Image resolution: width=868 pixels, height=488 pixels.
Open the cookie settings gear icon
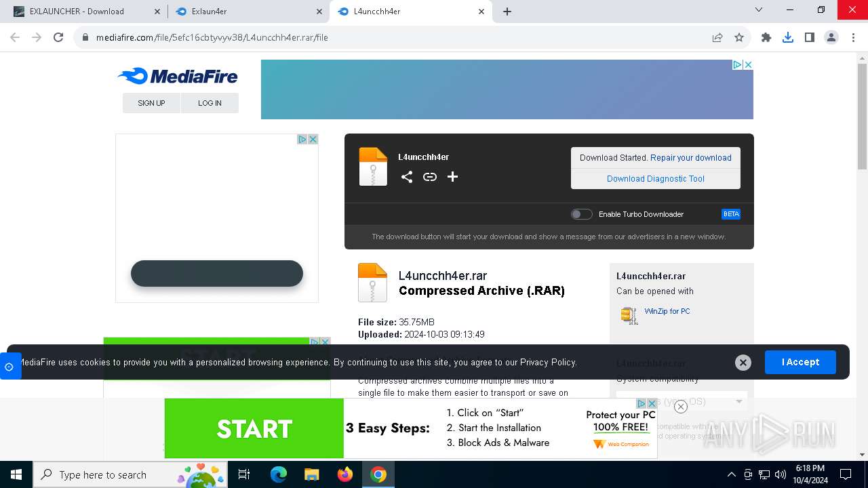click(9, 367)
